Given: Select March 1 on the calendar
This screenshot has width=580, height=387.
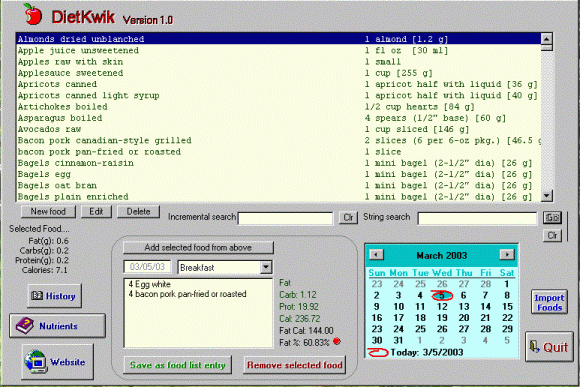Looking at the screenshot, I should click(507, 284).
